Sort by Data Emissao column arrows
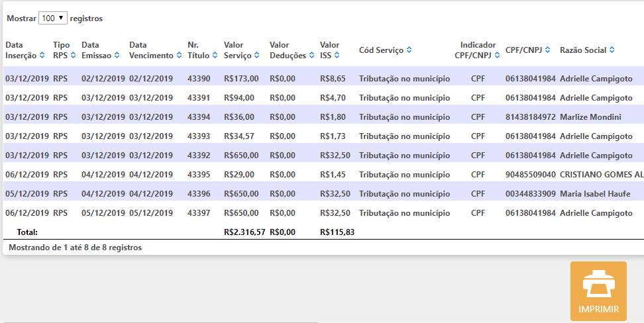The width and height of the screenshot is (644, 323). (x=117, y=56)
